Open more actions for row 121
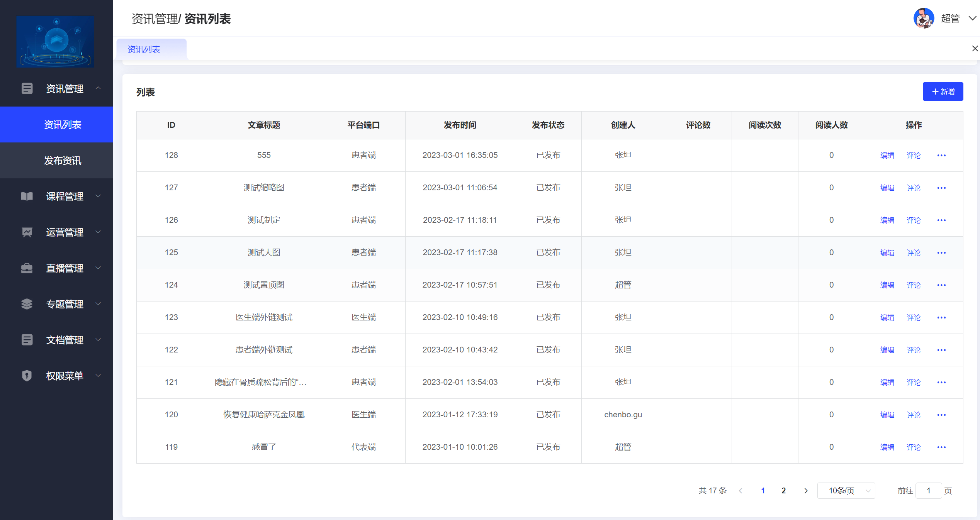The image size is (980, 520). [941, 382]
